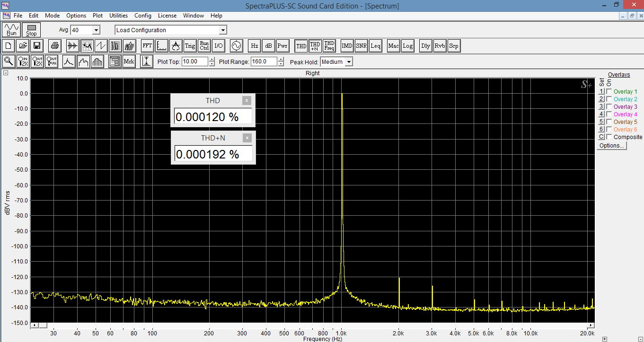Enable the Overlay 1 checkbox
The height and width of the screenshot is (342, 644).
coord(609,92)
